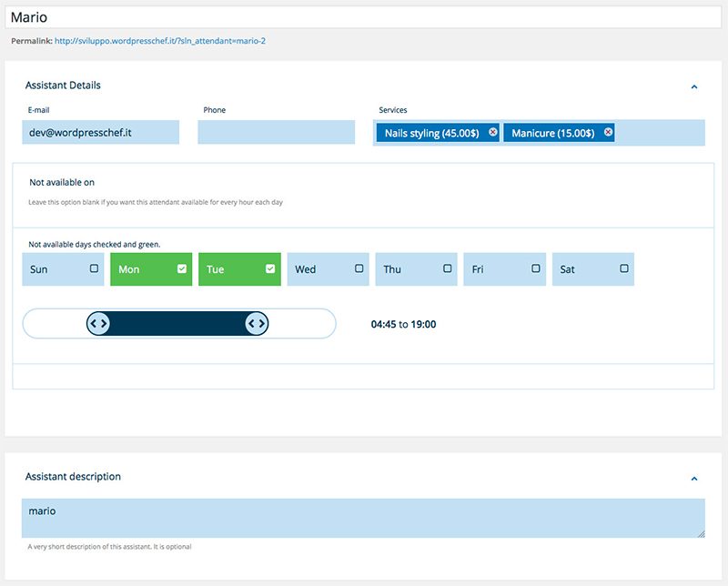Focus the empty Phone field
The height and width of the screenshot is (586, 728).
click(x=276, y=133)
